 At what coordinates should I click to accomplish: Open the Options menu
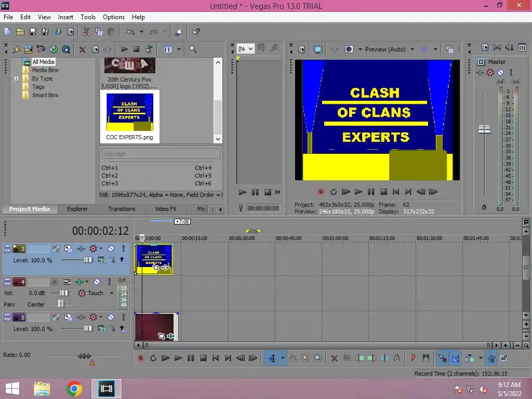(x=114, y=17)
